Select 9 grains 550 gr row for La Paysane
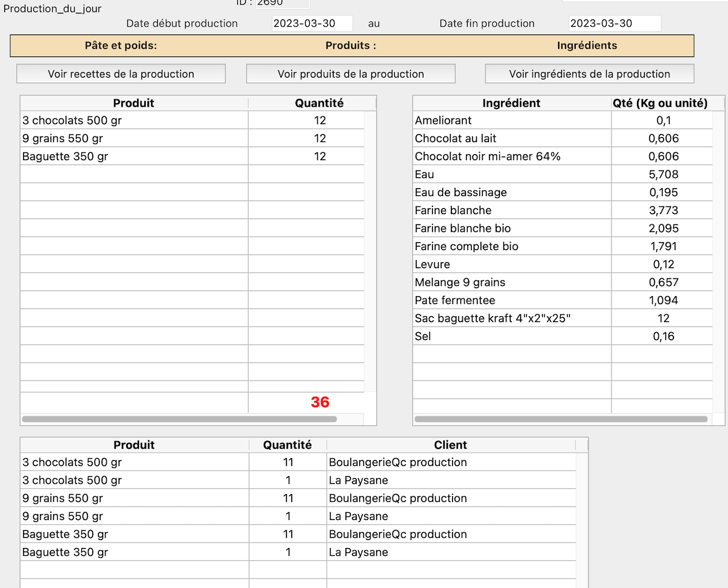 click(x=298, y=516)
